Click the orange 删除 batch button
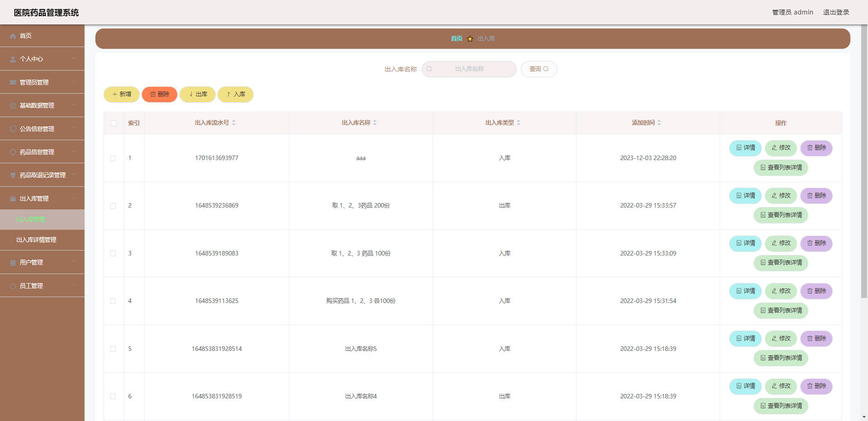Screen dimensions: 868x421 (x=160, y=95)
